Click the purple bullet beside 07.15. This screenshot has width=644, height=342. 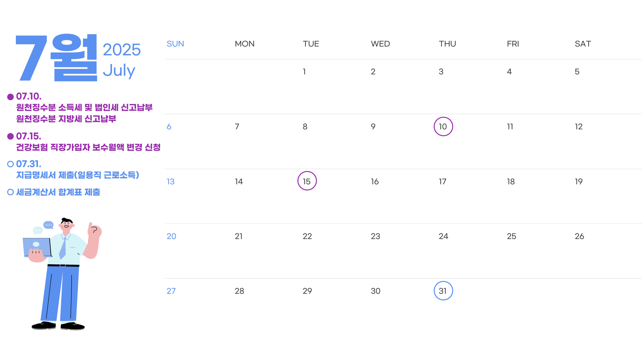click(10, 136)
